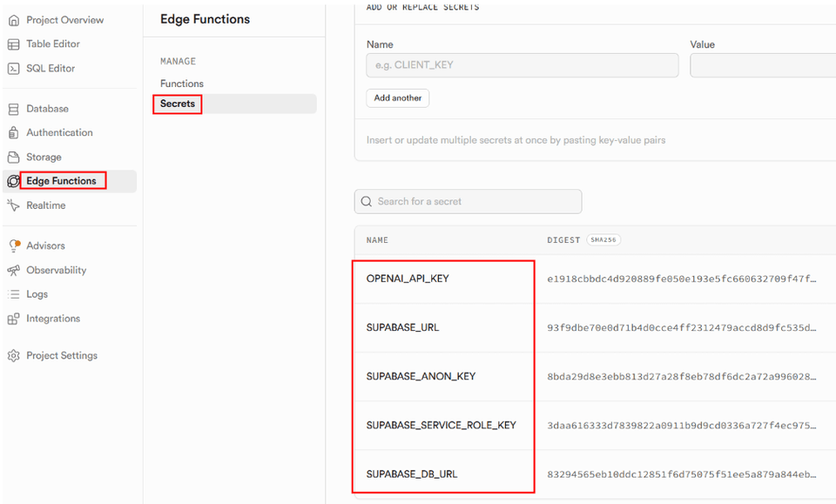Viewport: 836px width, 504px height.
Task: Open Integrations page
Action: pyautogui.click(x=53, y=319)
